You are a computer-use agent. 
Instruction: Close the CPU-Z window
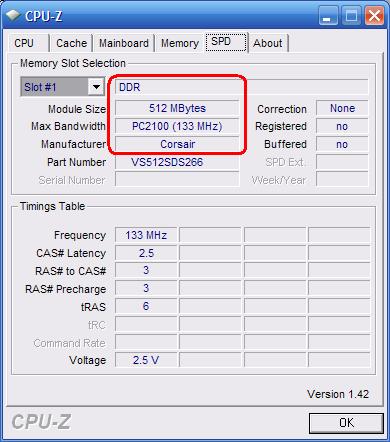(x=374, y=16)
